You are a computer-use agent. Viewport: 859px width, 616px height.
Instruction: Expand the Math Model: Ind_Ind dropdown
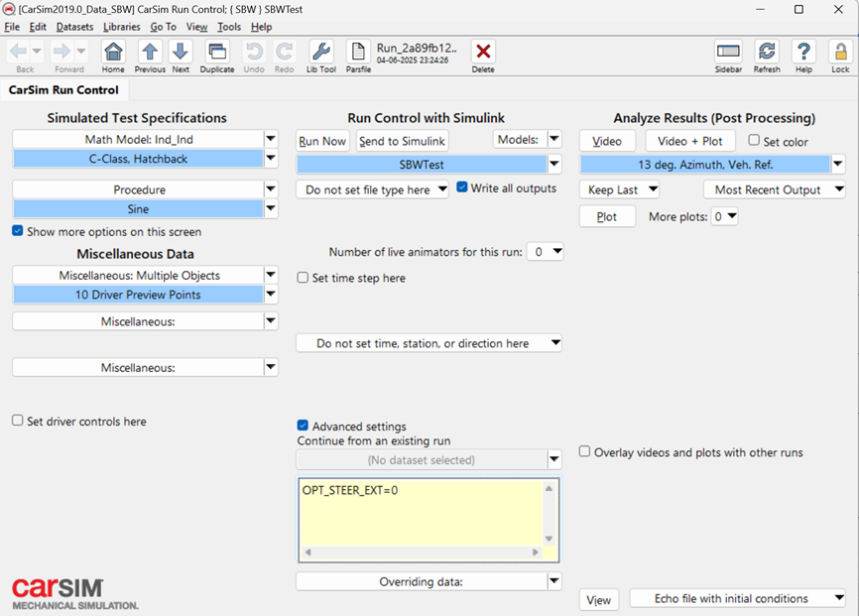tap(271, 139)
